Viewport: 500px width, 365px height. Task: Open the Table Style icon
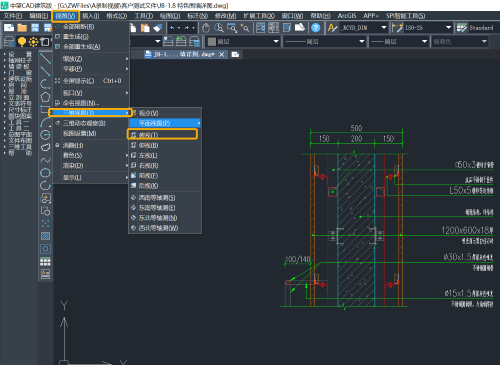click(462, 28)
